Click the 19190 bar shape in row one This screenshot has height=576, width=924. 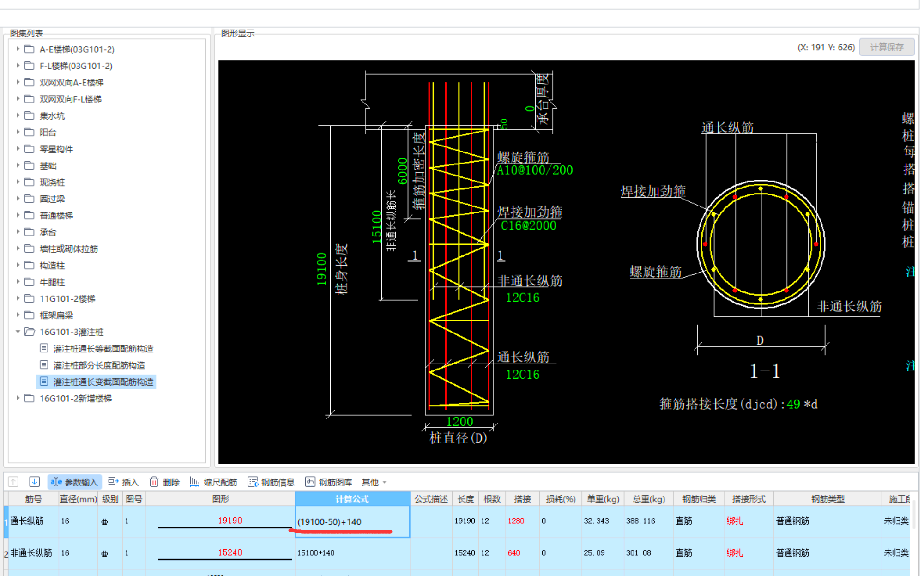(x=225, y=522)
